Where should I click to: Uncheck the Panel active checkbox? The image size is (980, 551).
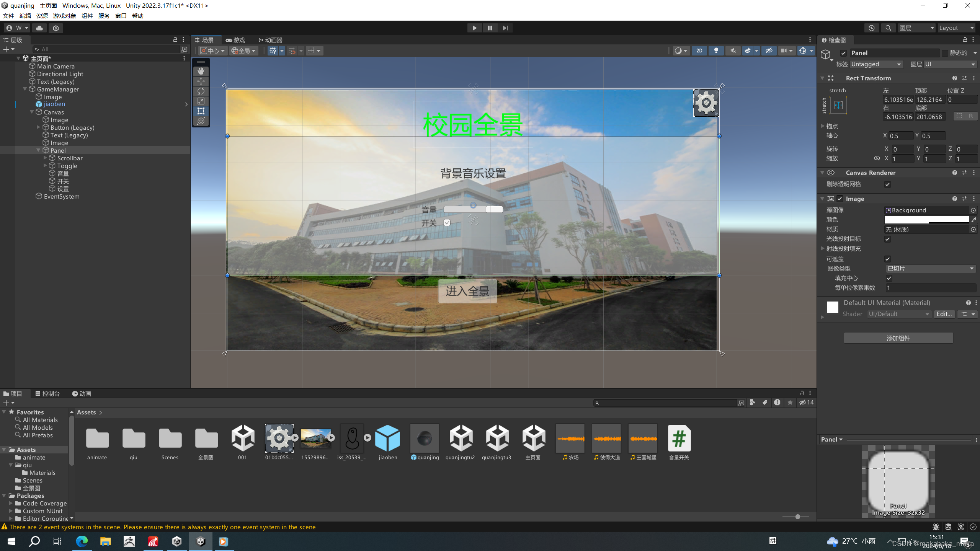[x=843, y=53]
